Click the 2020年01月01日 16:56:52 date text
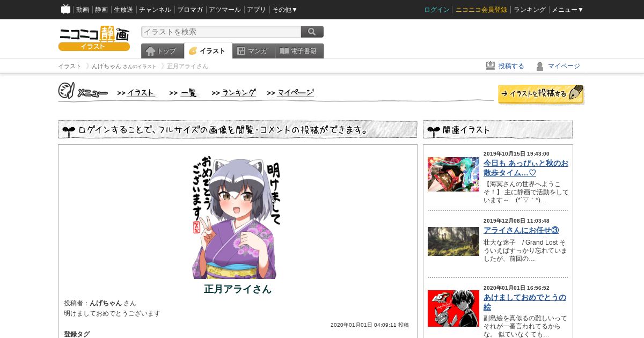Viewport: 644px width, 338px height. tap(516, 288)
